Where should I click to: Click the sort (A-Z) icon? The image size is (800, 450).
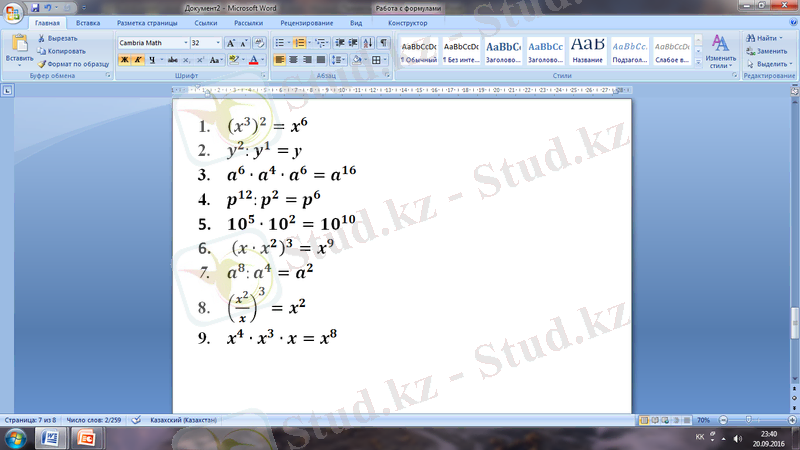(367, 43)
